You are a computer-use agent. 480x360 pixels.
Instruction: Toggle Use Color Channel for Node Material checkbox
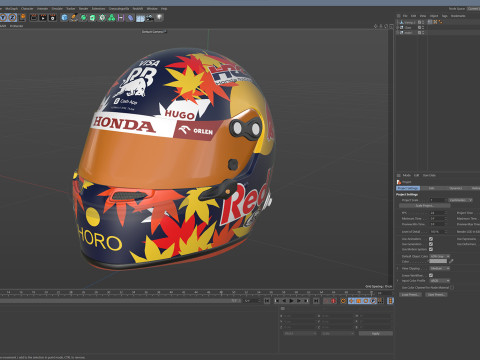[x=452, y=287]
